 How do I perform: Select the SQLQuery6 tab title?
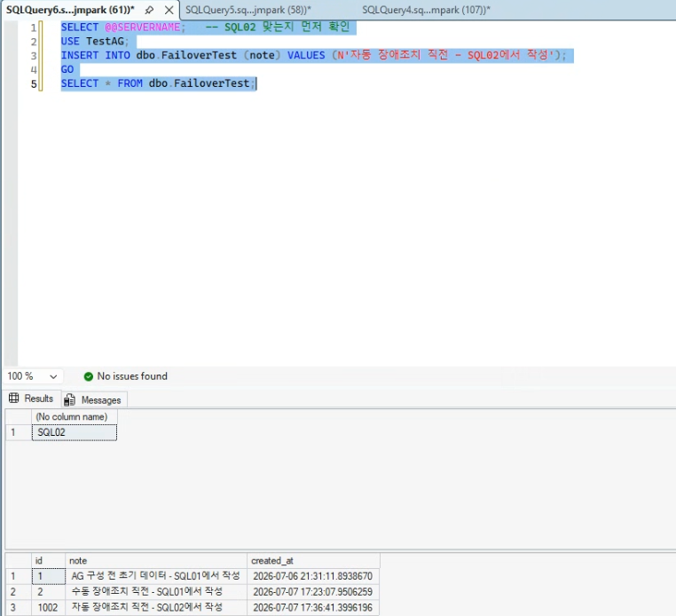click(70, 10)
